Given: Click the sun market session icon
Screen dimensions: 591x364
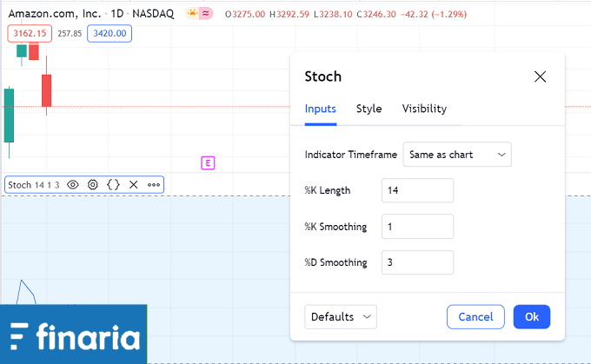Looking at the screenshot, I should 192,14.
